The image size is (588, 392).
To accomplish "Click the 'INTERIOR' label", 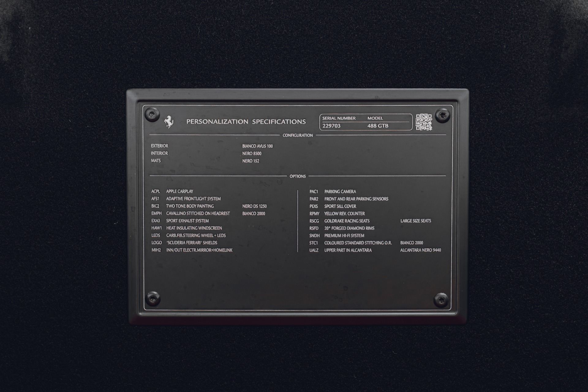I will [159, 153].
